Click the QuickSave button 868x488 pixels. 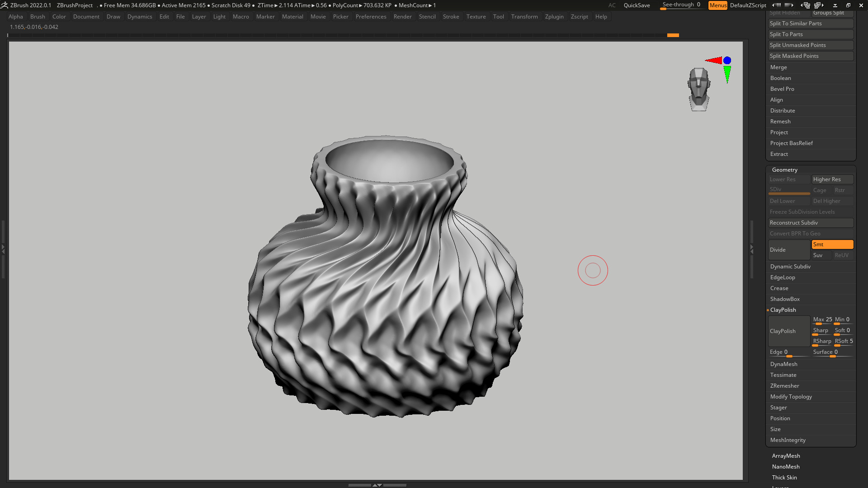637,5
